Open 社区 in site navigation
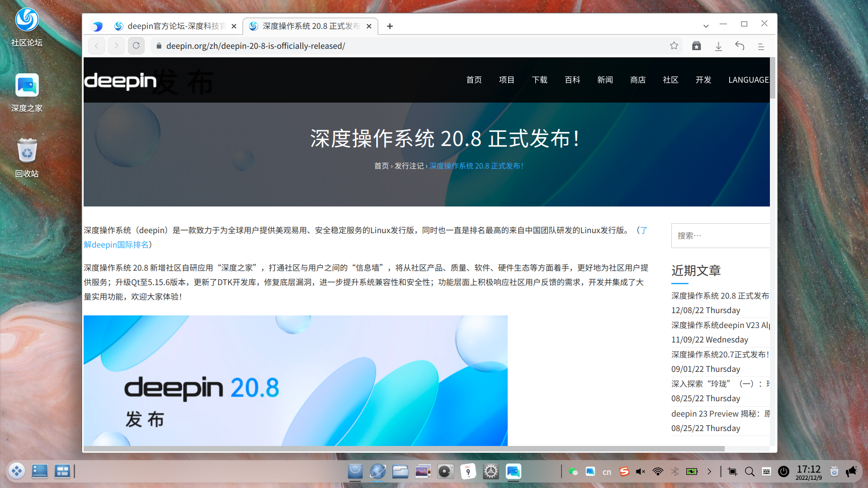The image size is (868, 488). tap(670, 80)
